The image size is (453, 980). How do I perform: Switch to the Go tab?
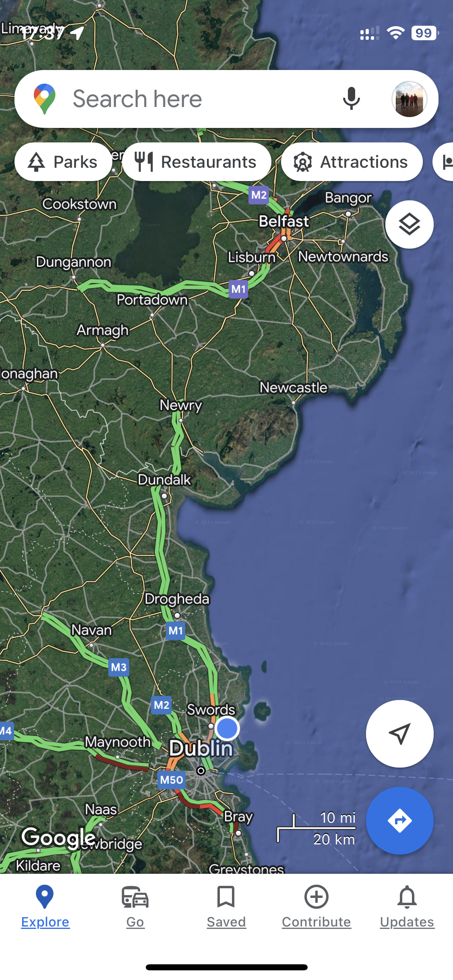click(x=135, y=907)
